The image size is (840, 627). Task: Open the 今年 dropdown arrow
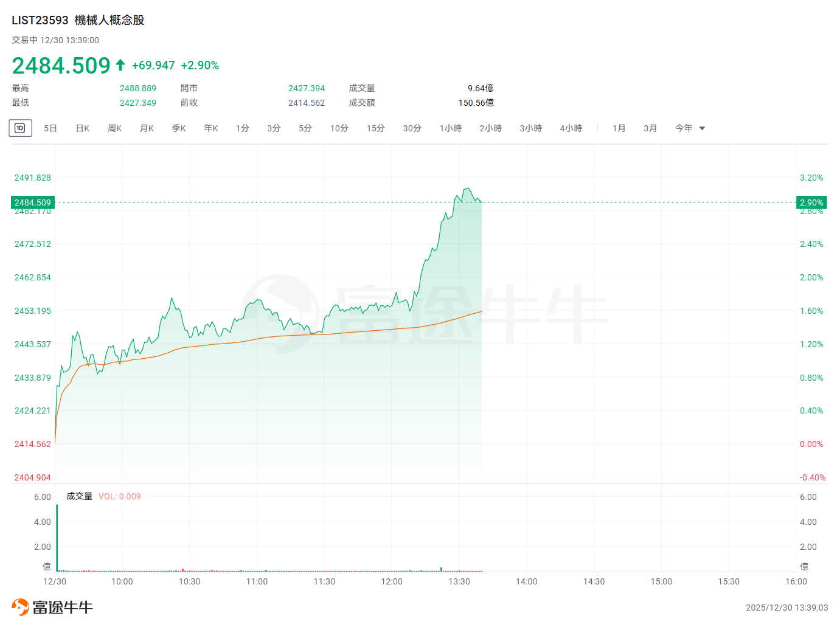pos(702,128)
